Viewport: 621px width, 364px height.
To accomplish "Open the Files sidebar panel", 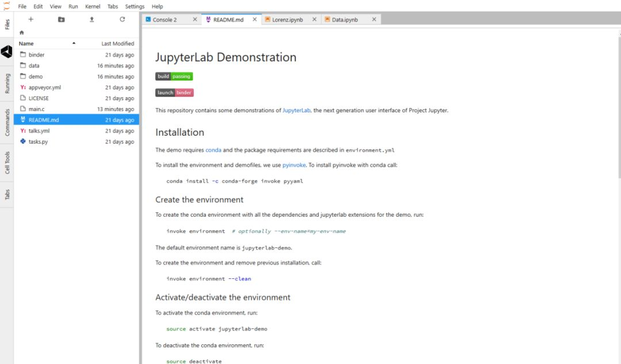I will [7, 25].
